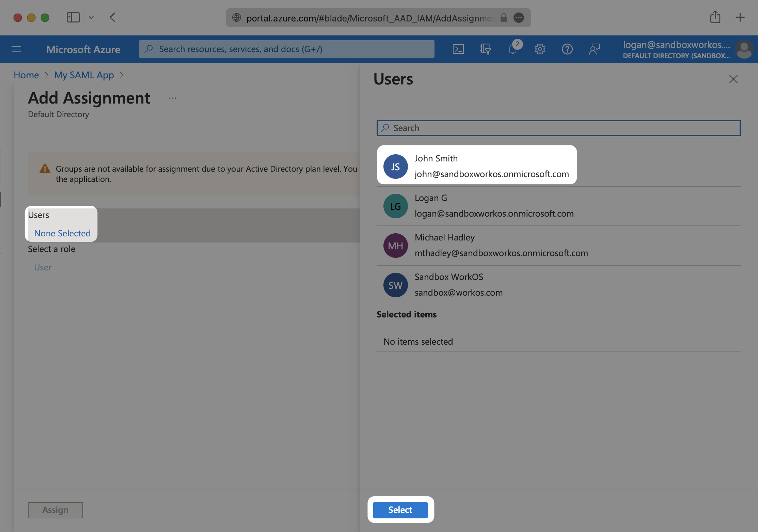Open Azure Cloud Shell icon
Screen dimensions: 758x532
458,49
